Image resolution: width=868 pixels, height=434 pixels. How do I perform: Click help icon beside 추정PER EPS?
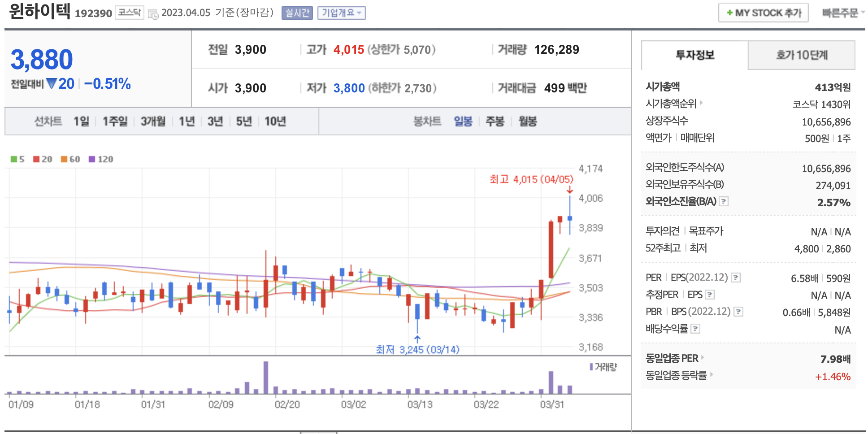(x=710, y=295)
